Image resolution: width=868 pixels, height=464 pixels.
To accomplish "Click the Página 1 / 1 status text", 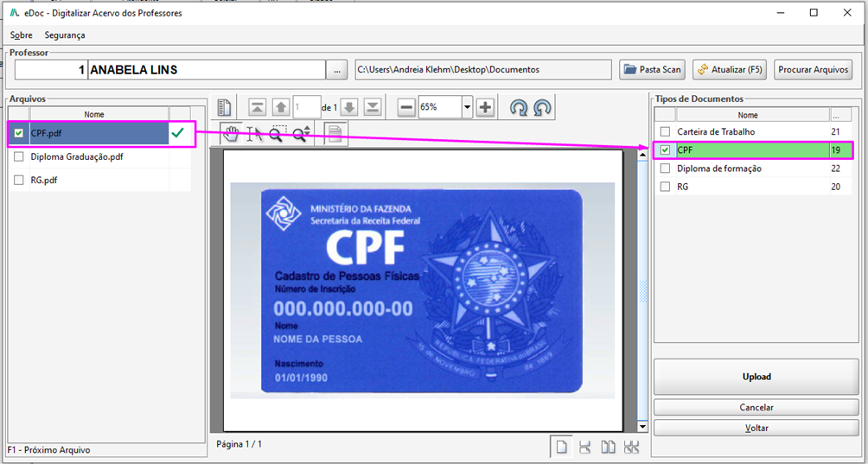I will pyautogui.click(x=239, y=443).
